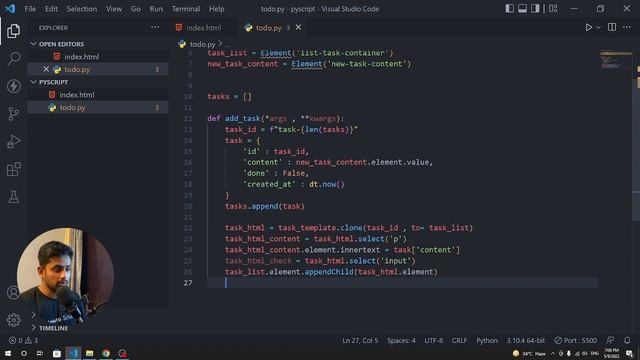Click Ln 27, Col 5 indicator
This screenshot has width=640, height=360.
click(360, 340)
